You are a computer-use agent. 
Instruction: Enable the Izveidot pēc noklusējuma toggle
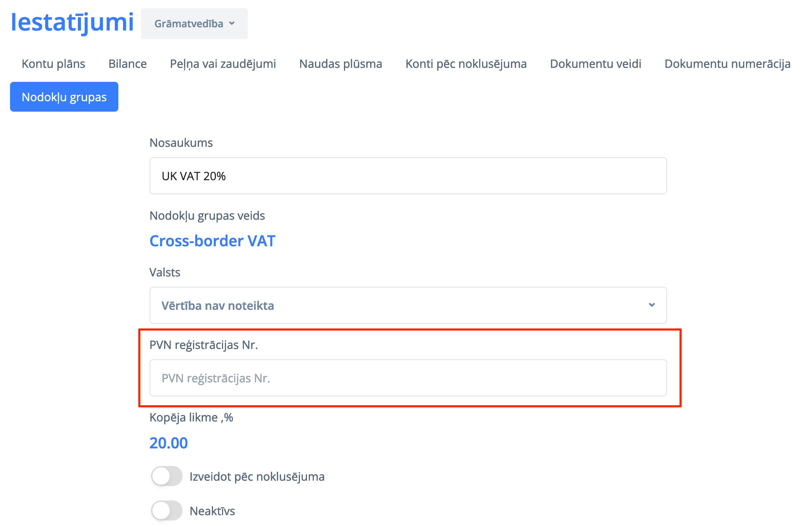pyautogui.click(x=166, y=476)
